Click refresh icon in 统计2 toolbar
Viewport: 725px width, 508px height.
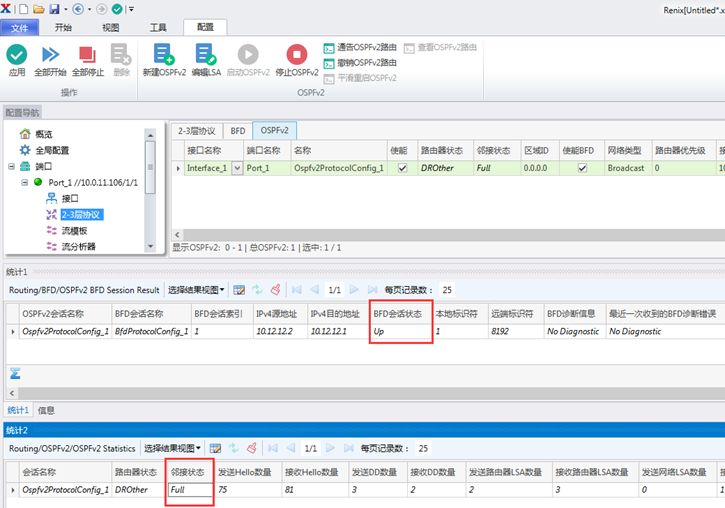point(233,448)
